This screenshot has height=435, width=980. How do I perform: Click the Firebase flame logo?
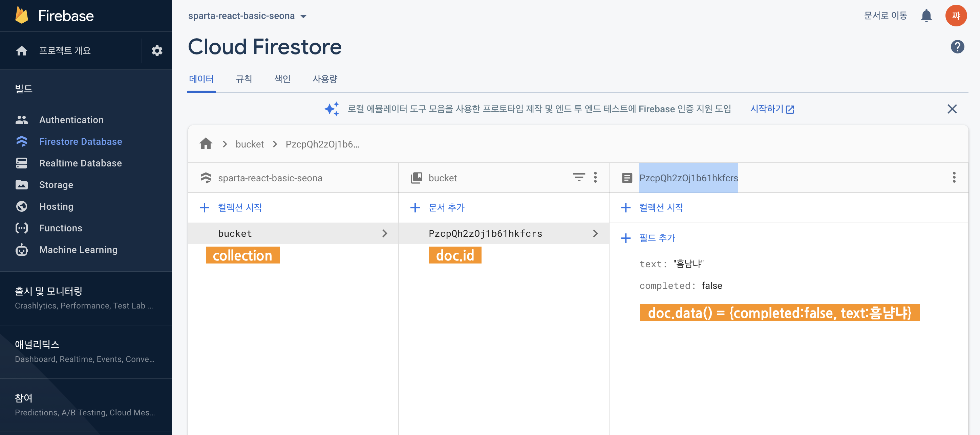tap(22, 15)
